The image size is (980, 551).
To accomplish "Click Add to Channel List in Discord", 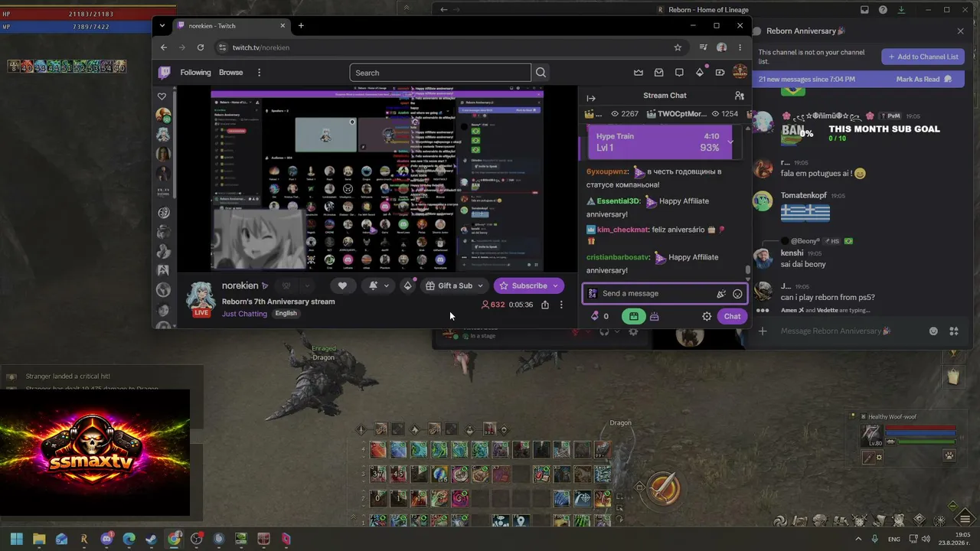I will [922, 57].
